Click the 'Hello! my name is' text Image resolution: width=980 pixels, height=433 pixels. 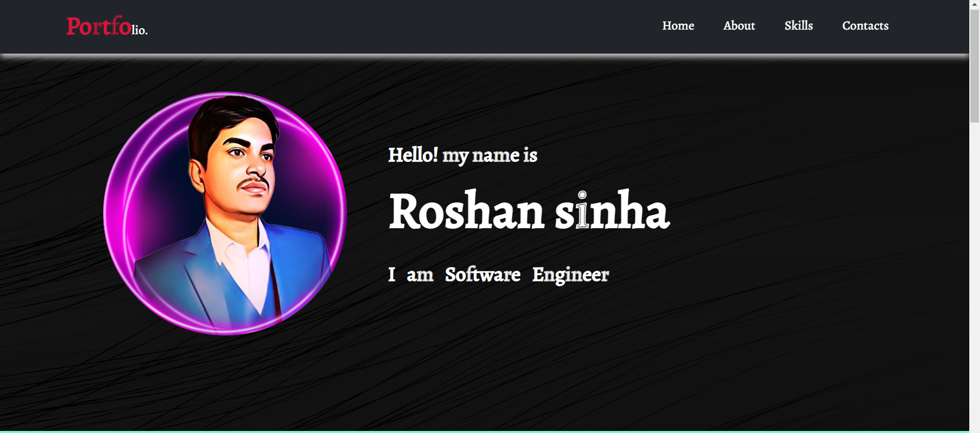coord(462,155)
